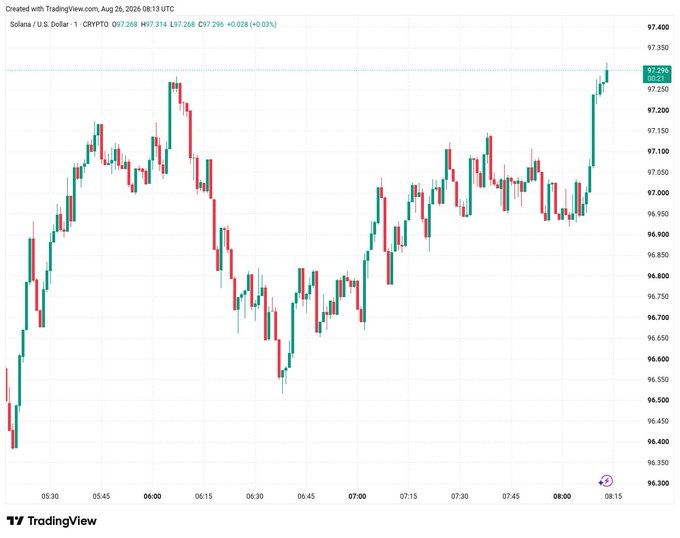Click the 06:00 time axis label
This screenshot has height=538, width=680.
152,496
